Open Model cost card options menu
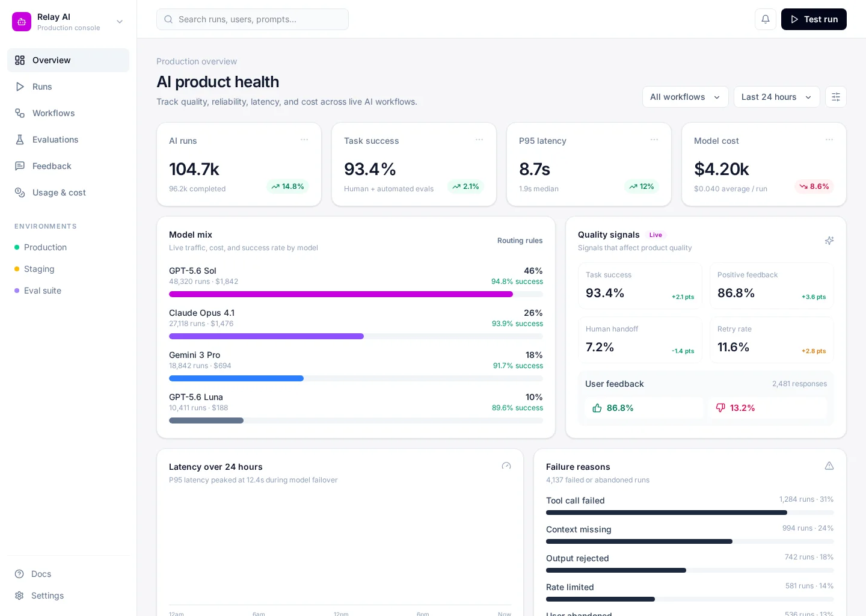 (x=829, y=140)
